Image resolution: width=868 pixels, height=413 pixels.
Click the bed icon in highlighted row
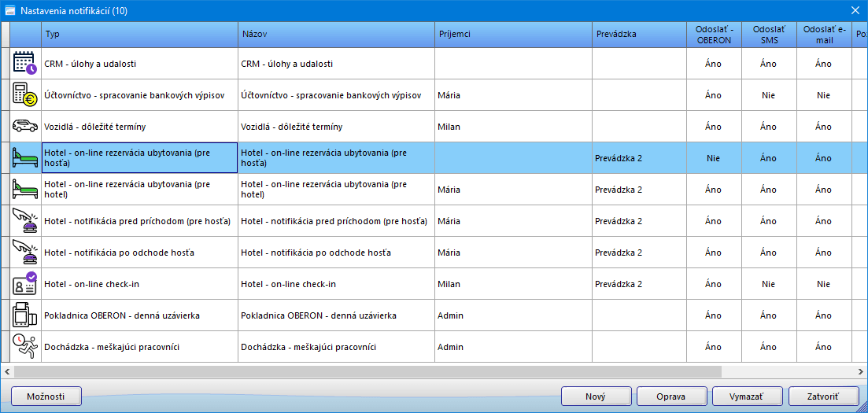[x=25, y=157]
